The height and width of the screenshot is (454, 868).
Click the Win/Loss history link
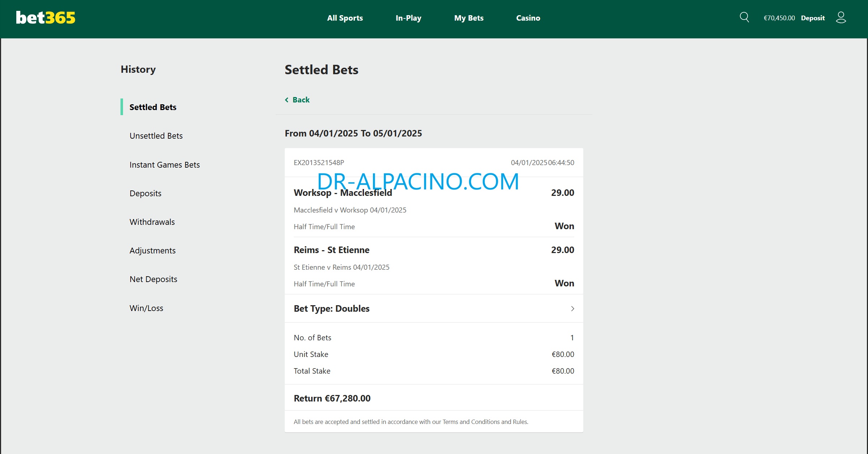click(x=147, y=307)
